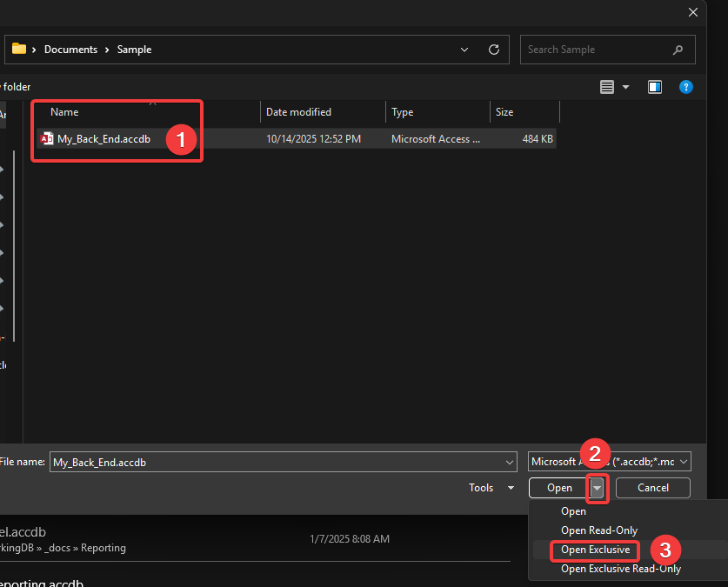The image size is (728, 587).
Task: Expand the File name combo box dropdown
Action: click(x=510, y=463)
